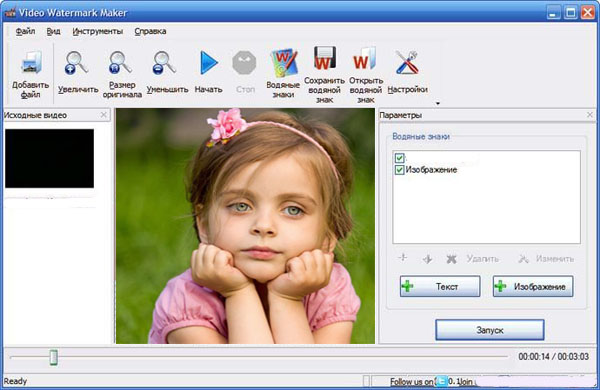Image resolution: width=600 pixels, height=390 pixels.
Task: Click the Изменить watermark button
Action: (546, 259)
